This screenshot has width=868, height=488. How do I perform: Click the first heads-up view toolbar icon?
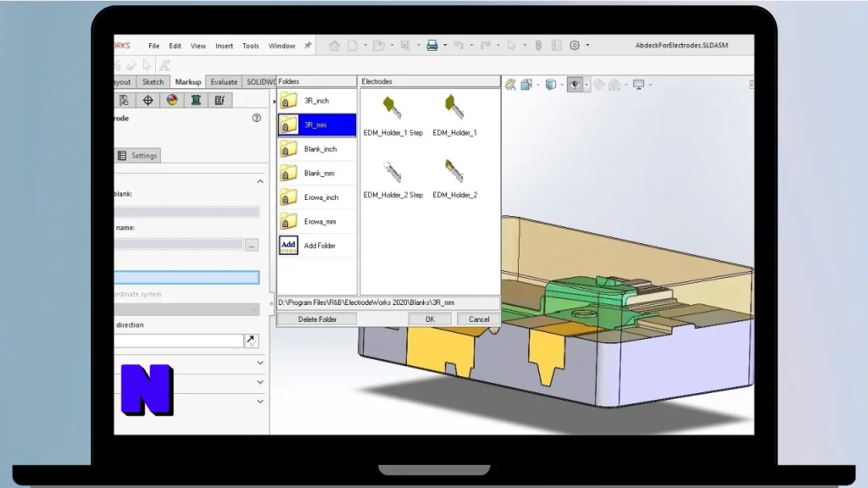point(510,85)
